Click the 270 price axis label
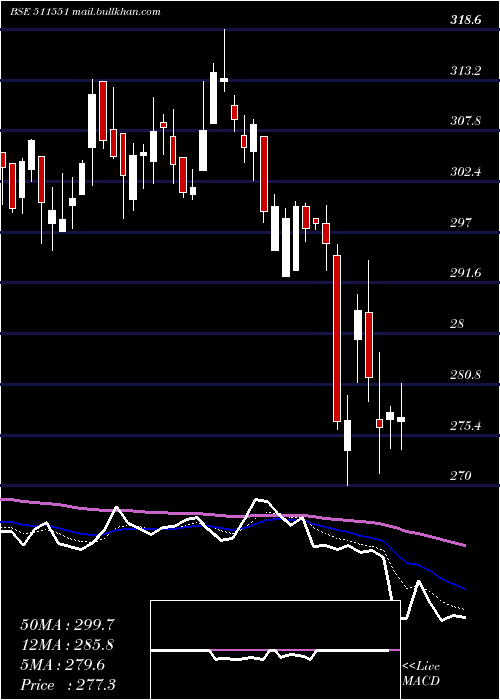This screenshot has height=700, width=500. [461, 476]
